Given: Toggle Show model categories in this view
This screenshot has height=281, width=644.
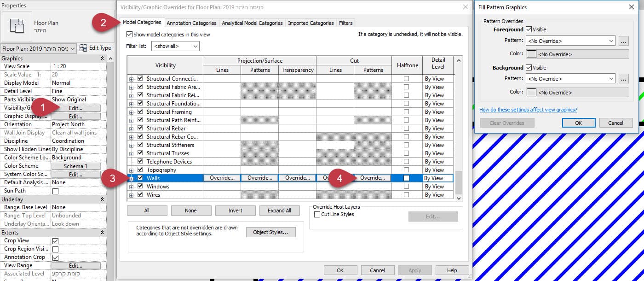Looking at the screenshot, I should pyautogui.click(x=129, y=35).
